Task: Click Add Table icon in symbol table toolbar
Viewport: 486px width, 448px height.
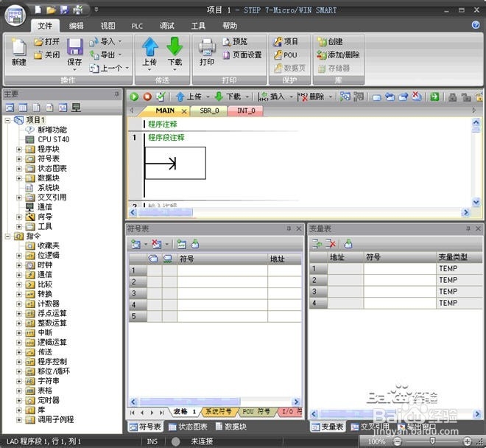Action: pyautogui.click(x=135, y=244)
